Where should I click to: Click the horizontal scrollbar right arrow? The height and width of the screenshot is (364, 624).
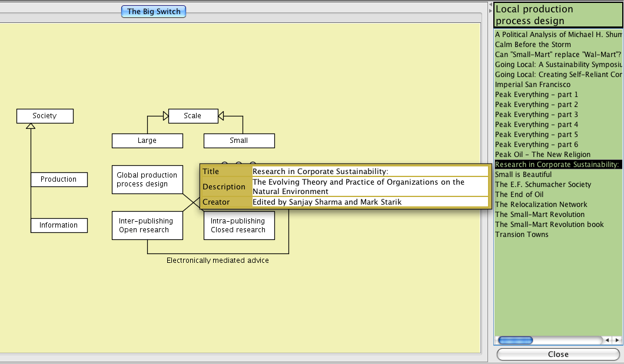coord(617,340)
